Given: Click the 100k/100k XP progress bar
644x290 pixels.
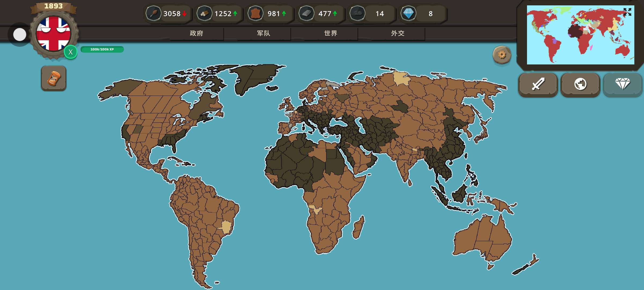Looking at the screenshot, I should [102, 49].
